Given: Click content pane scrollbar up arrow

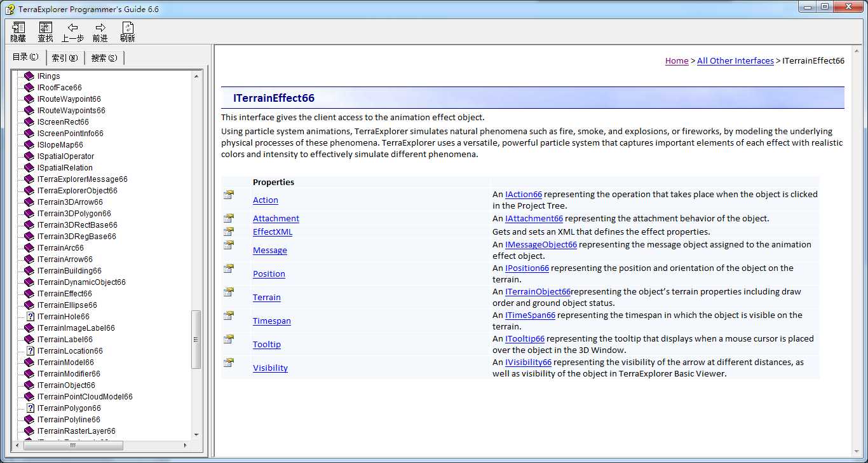Looking at the screenshot, I should pyautogui.click(x=857, y=52).
